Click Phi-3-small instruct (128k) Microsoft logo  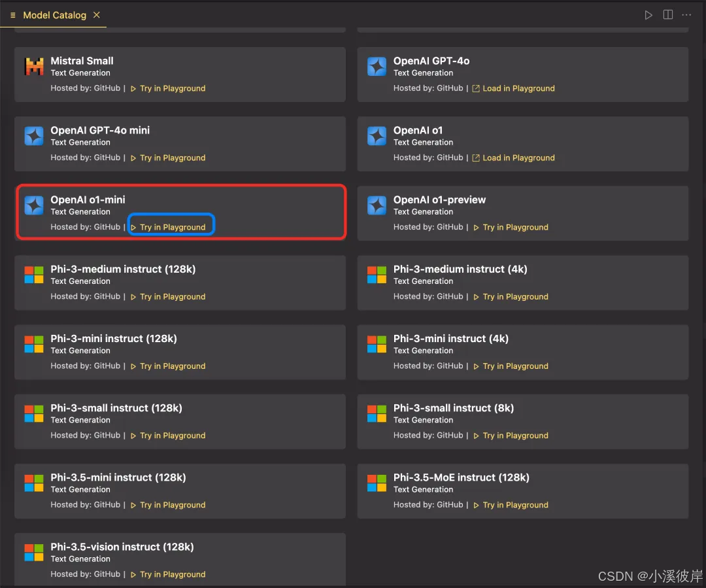click(x=34, y=413)
